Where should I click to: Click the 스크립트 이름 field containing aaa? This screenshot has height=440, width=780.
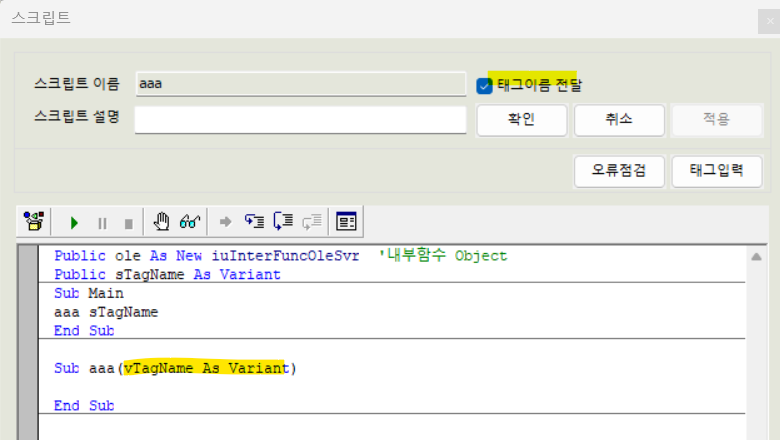(x=300, y=84)
